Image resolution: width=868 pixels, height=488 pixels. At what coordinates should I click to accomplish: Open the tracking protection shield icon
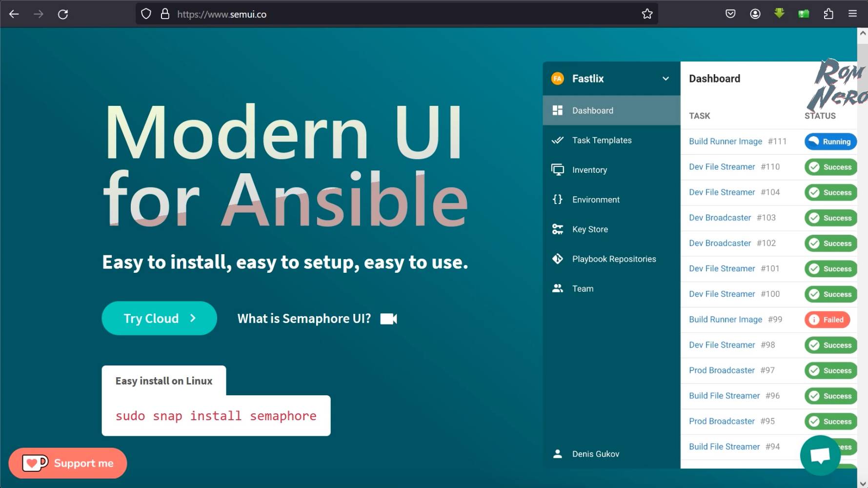coord(146,14)
